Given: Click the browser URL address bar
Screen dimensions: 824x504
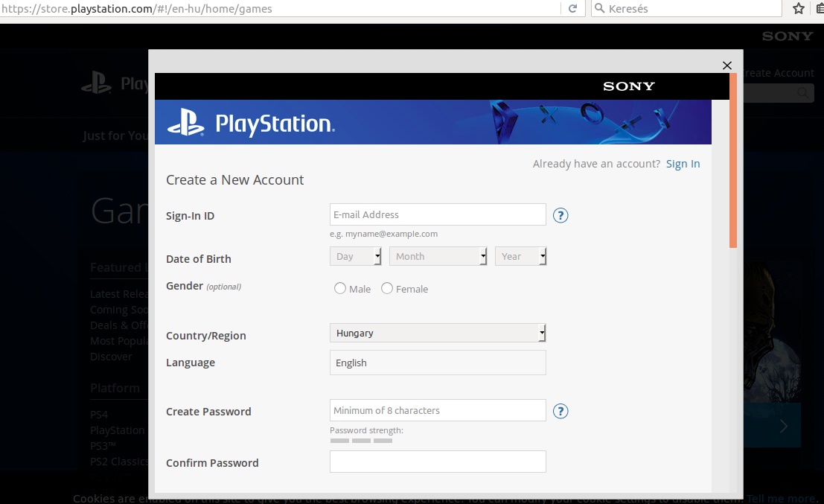Looking at the screenshot, I should click(281, 8).
